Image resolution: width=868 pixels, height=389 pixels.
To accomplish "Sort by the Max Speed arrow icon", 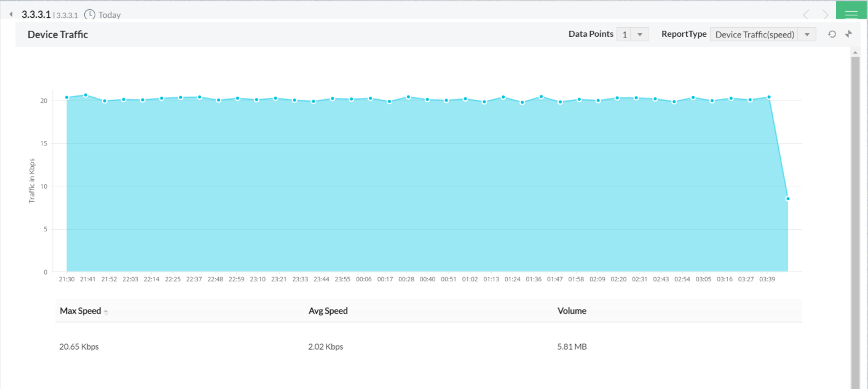I will coord(106,312).
